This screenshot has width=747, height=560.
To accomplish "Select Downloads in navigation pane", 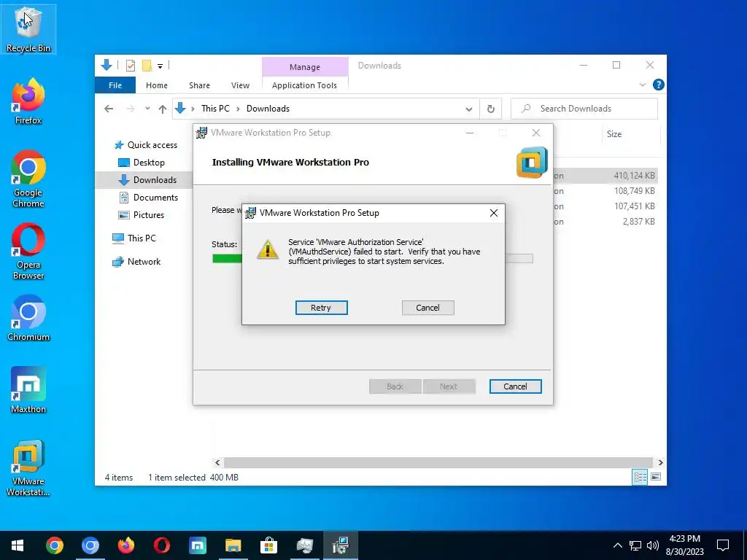I will coord(144,180).
